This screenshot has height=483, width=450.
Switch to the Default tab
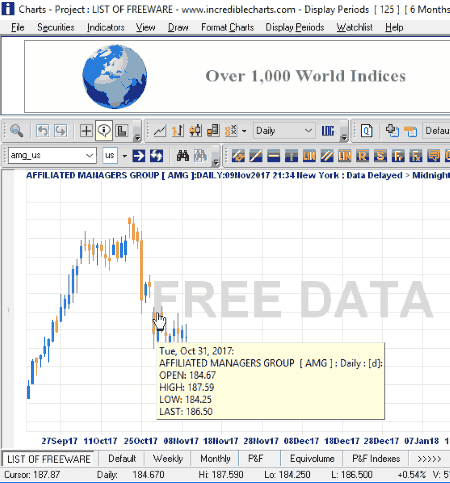pos(122,459)
